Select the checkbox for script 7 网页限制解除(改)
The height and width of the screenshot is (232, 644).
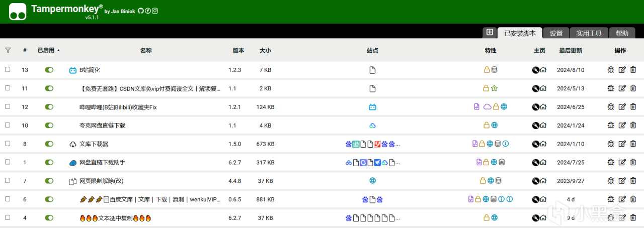(8, 180)
